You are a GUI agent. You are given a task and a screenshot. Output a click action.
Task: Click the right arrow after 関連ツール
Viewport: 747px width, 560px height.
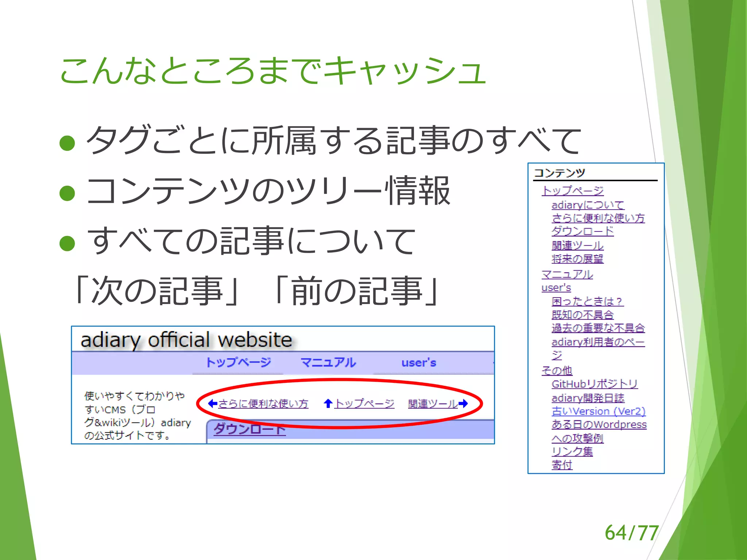463,404
